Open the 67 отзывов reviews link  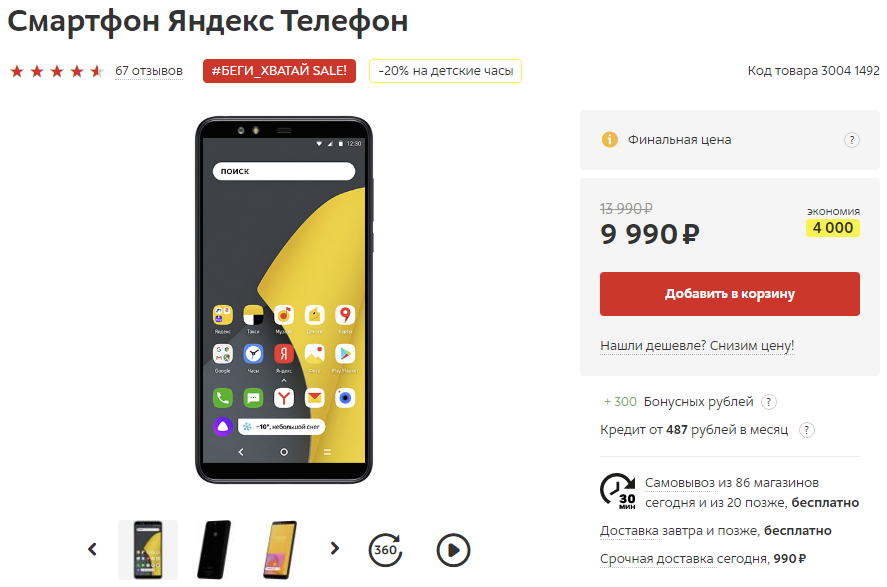(149, 71)
